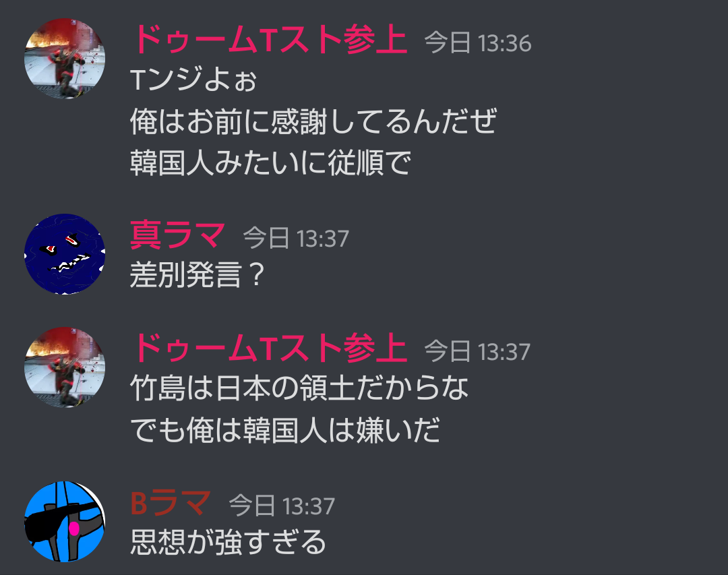Open the second ドゥームTスト参上 avatar at 13:37

(x=65, y=367)
